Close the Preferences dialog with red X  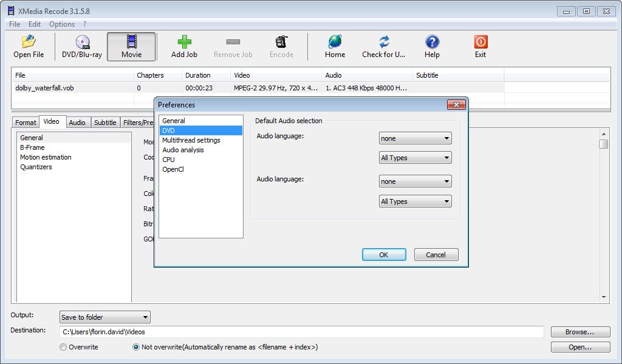[456, 104]
